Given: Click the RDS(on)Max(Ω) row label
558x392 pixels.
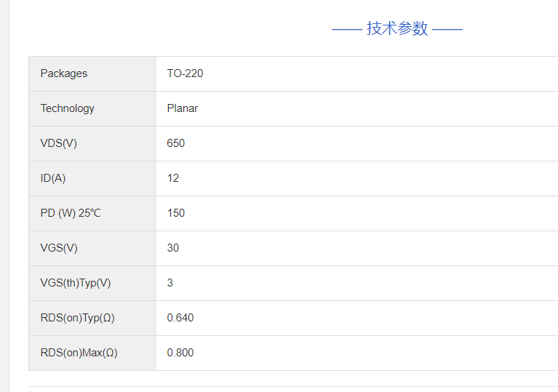Looking at the screenshot, I should tap(79, 353).
